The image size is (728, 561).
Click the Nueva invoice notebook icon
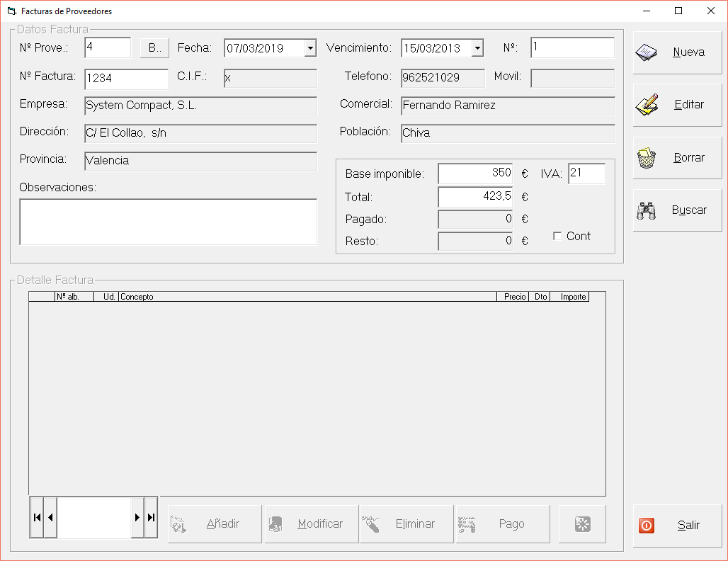[x=646, y=52]
